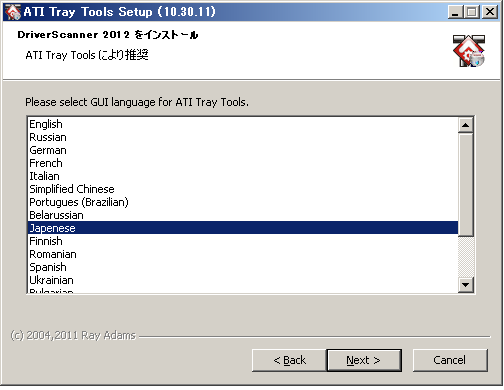This screenshot has width=504, height=390.
Task: Choose German as the GUI language
Action: pos(243,150)
